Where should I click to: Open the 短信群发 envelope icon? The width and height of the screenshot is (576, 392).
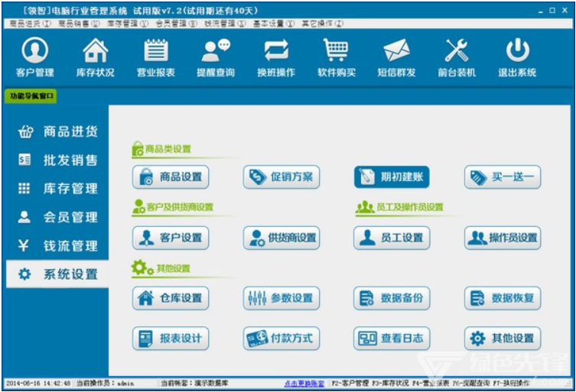(396, 58)
